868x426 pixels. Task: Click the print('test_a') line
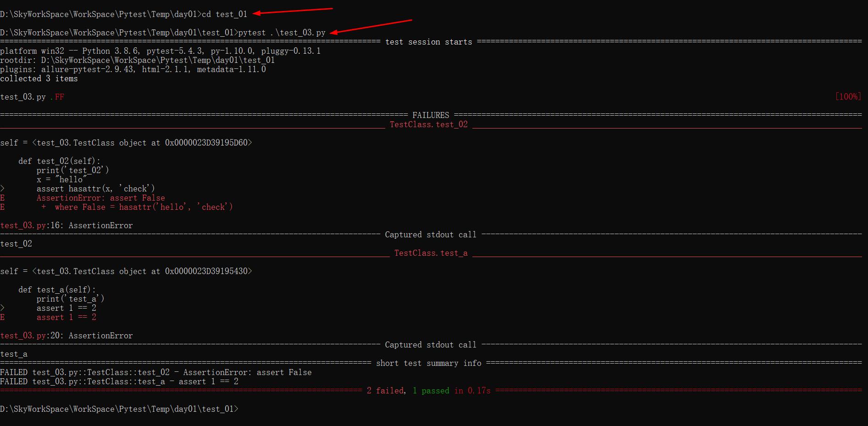tap(71, 299)
